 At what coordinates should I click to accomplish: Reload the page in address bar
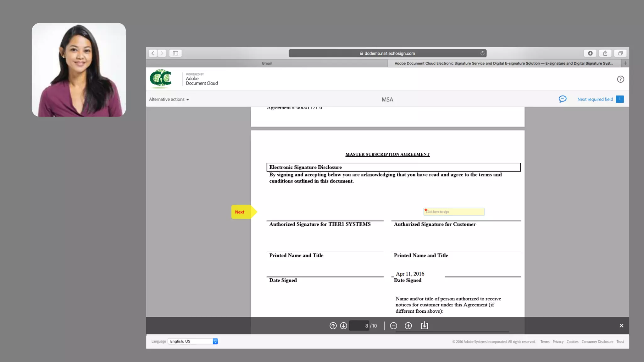click(482, 53)
